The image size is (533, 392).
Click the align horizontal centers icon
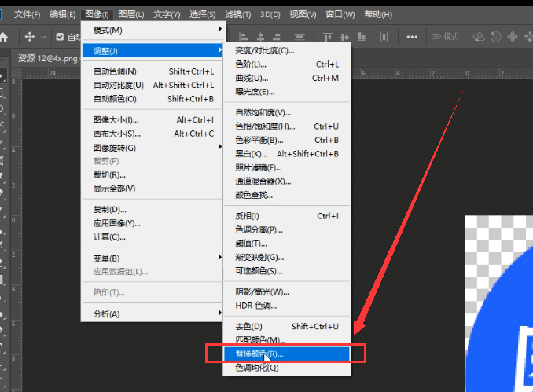pos(260,37)
